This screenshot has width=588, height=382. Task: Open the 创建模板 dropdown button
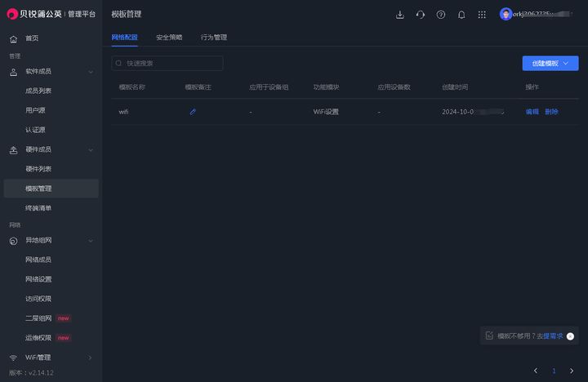(x=550, y=63)
